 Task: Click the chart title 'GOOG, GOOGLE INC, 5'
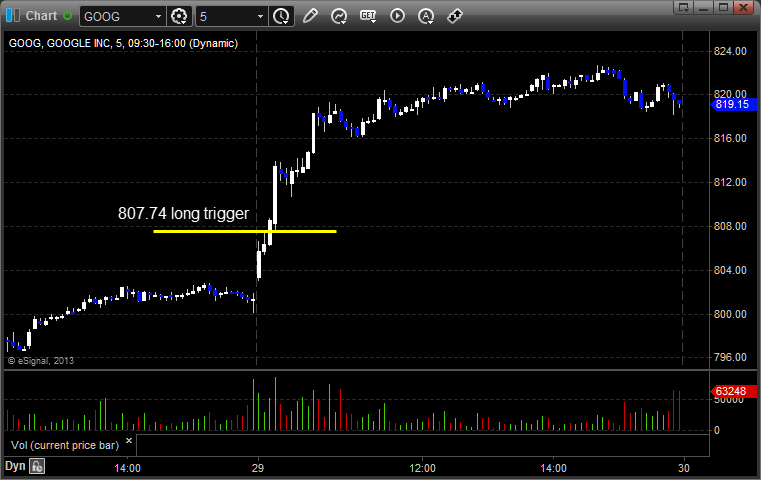pyautogui.click(x=123, y=43)
